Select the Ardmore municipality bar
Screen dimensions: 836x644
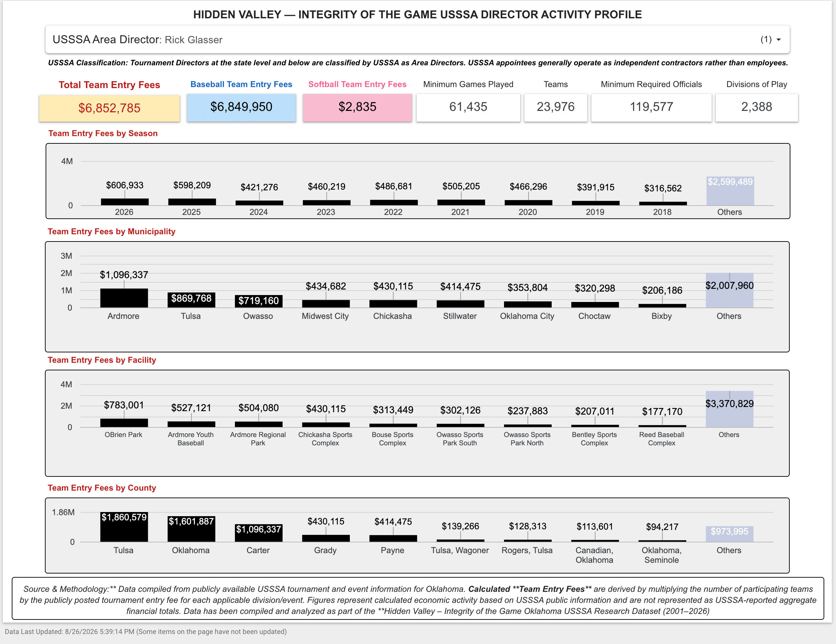124,298
